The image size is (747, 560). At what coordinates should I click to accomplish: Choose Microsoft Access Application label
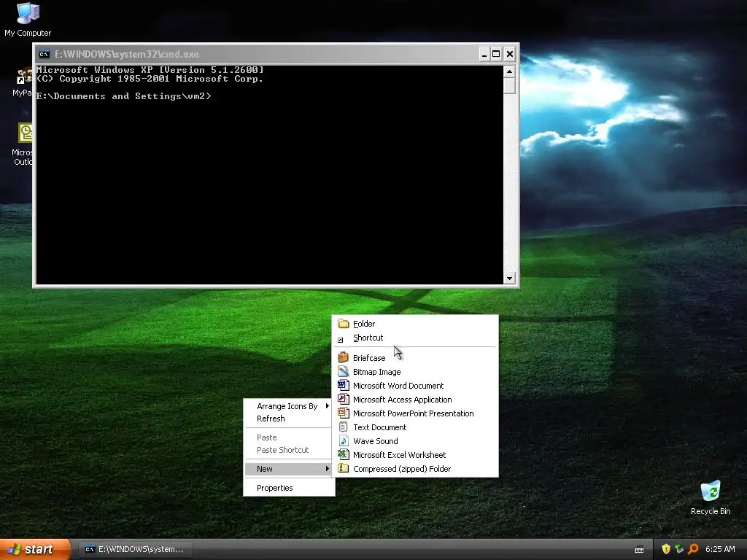[402, 399]
